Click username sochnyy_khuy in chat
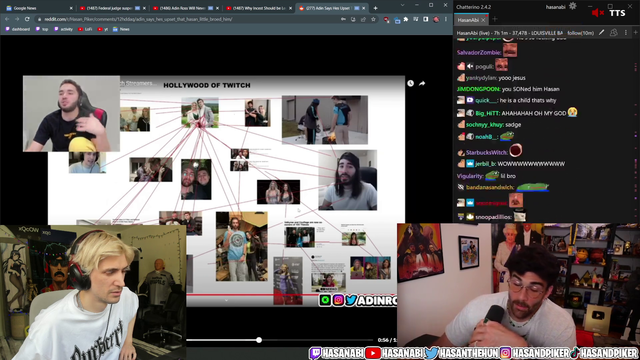This screenshot has height=360, width=640. (485, 124)
